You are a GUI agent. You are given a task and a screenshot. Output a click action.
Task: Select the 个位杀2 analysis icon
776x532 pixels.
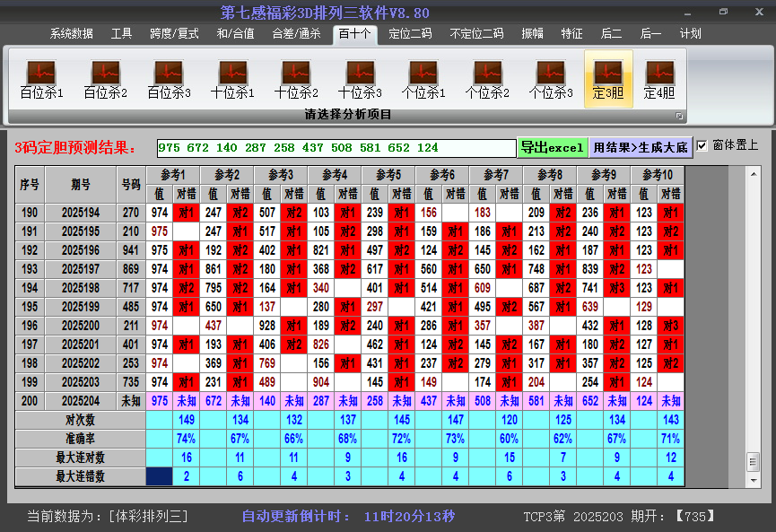point(487,79)
